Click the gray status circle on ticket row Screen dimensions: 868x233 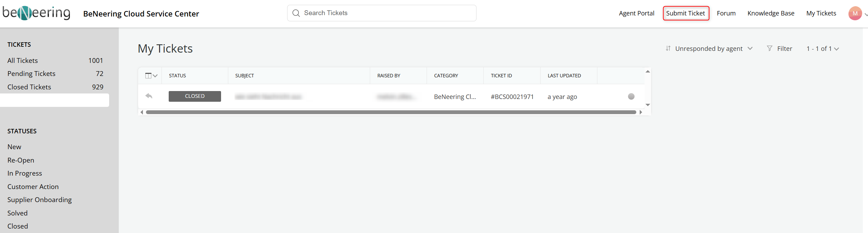coord(631,97)
